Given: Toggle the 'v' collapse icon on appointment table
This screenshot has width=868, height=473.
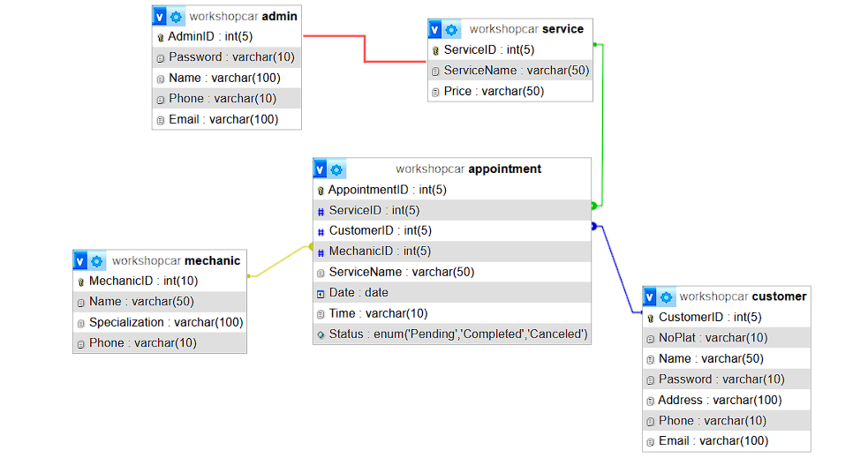Looking at the screenshot, I should click(x=320, y=169).
